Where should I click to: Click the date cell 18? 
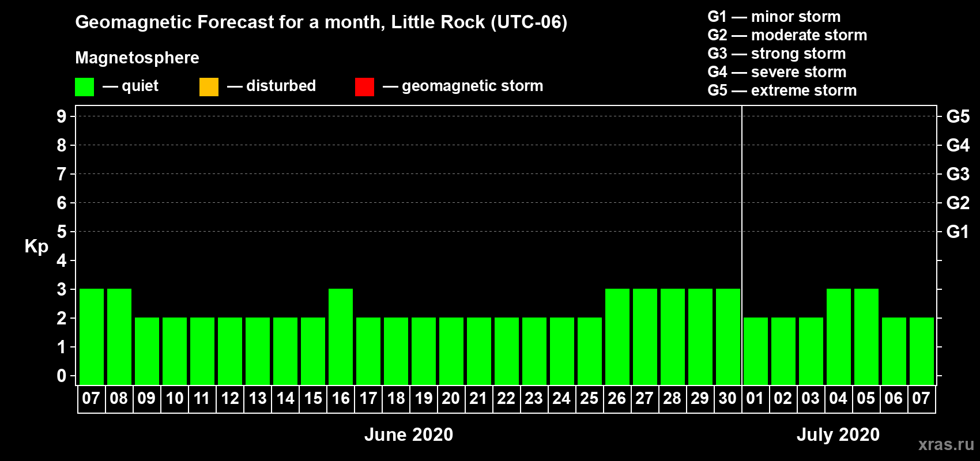click(x=396, y=399)
